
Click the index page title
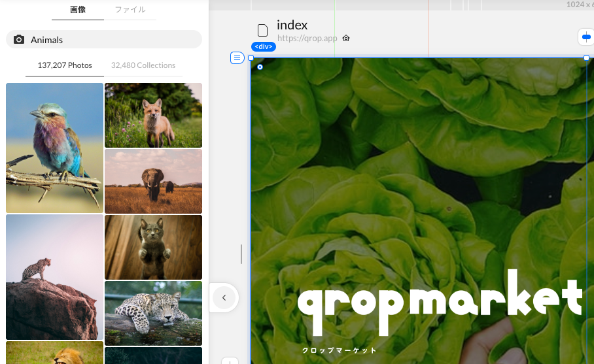tap(292, 25)
